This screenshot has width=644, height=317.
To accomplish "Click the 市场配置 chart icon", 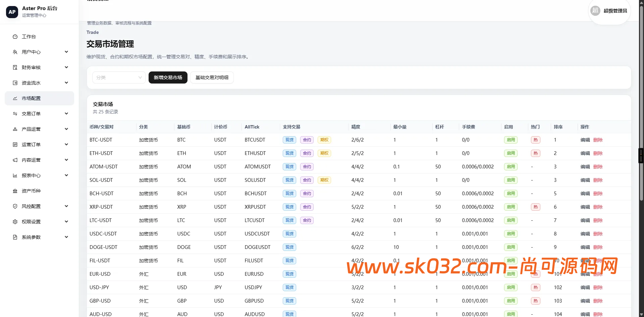I will pos(15,98).
